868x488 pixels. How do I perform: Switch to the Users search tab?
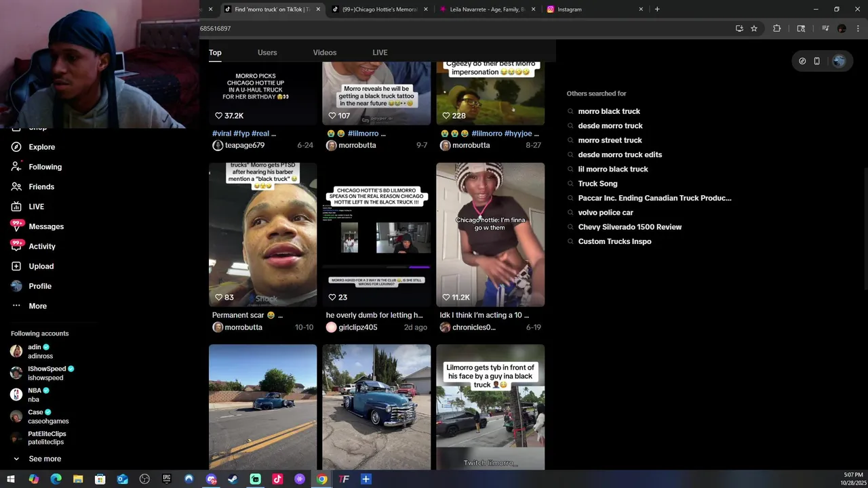267,52
